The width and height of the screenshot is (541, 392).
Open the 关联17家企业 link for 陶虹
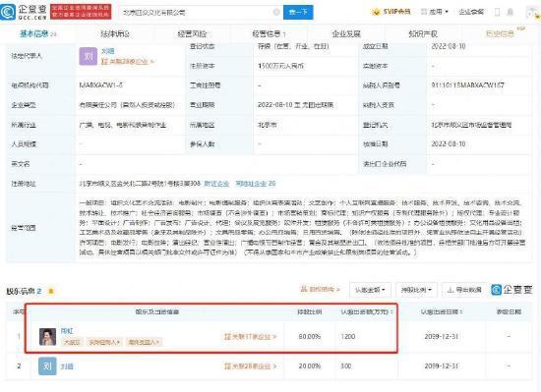(x=250, y=337)
